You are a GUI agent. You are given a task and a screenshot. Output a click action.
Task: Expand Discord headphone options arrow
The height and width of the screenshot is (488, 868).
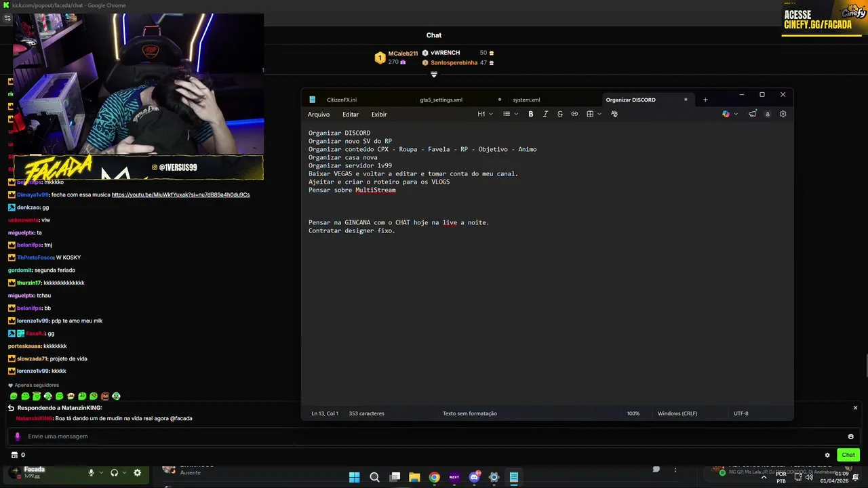point(124,472)
